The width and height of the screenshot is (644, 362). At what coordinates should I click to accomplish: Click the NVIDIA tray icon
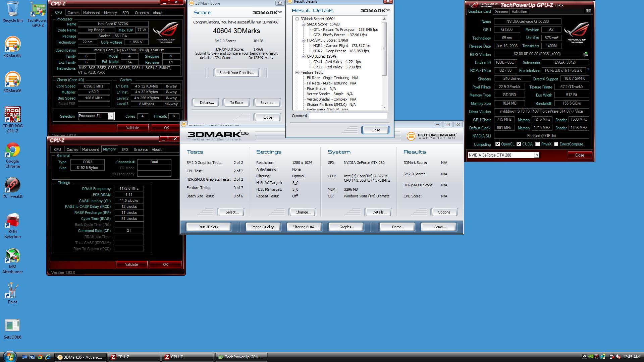click(x=591, y=357)
